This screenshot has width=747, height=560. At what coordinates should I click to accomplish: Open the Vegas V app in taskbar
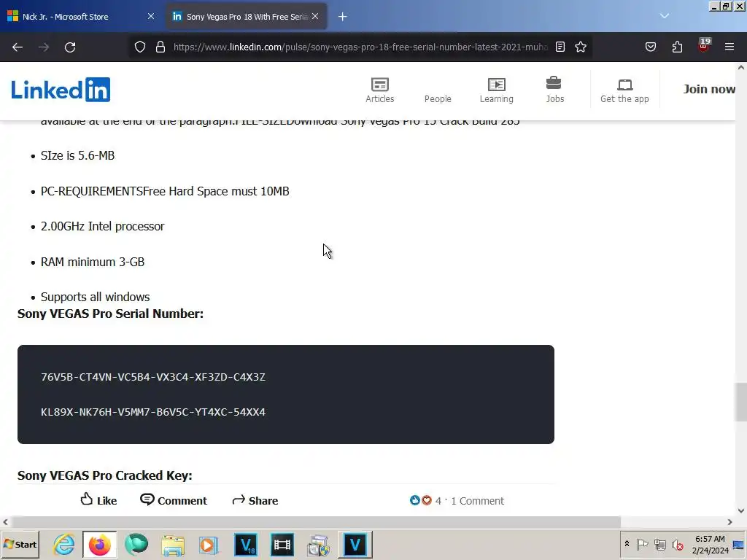(355, 544)
